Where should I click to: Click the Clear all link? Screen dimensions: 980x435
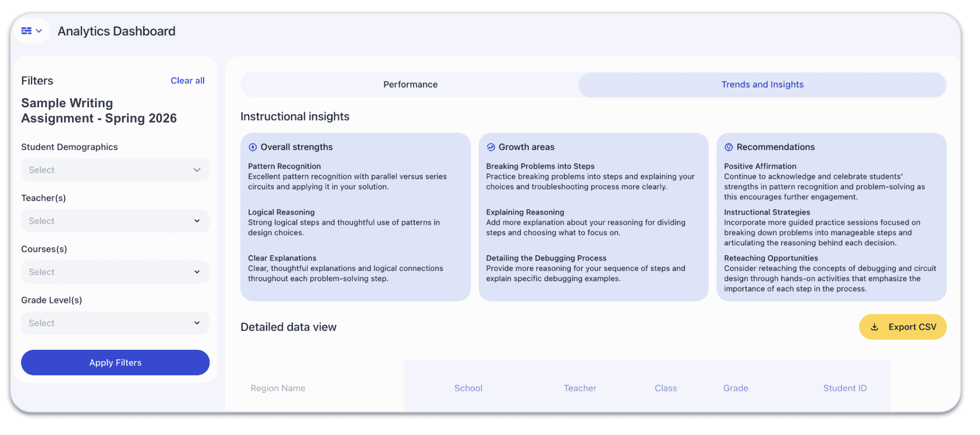[187, 81]
